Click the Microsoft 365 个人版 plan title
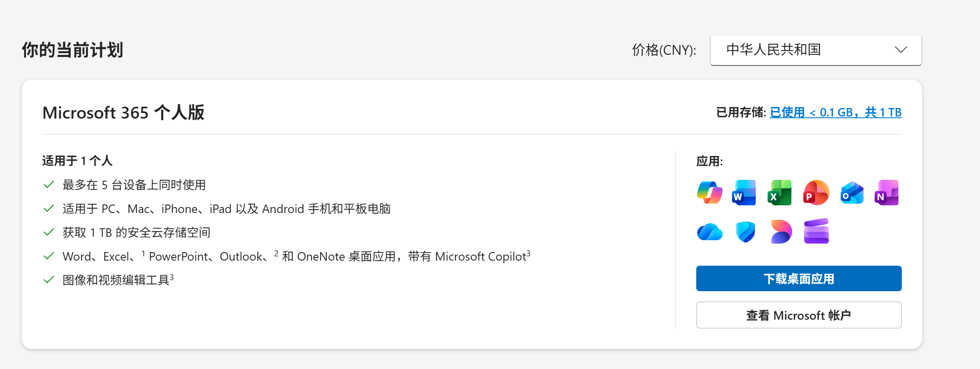This screenshot has height=369, width=980. click(x=123, y=113)
